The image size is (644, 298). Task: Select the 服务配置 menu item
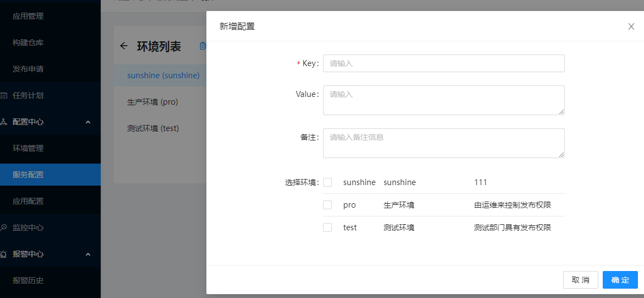tap(50, 175)
